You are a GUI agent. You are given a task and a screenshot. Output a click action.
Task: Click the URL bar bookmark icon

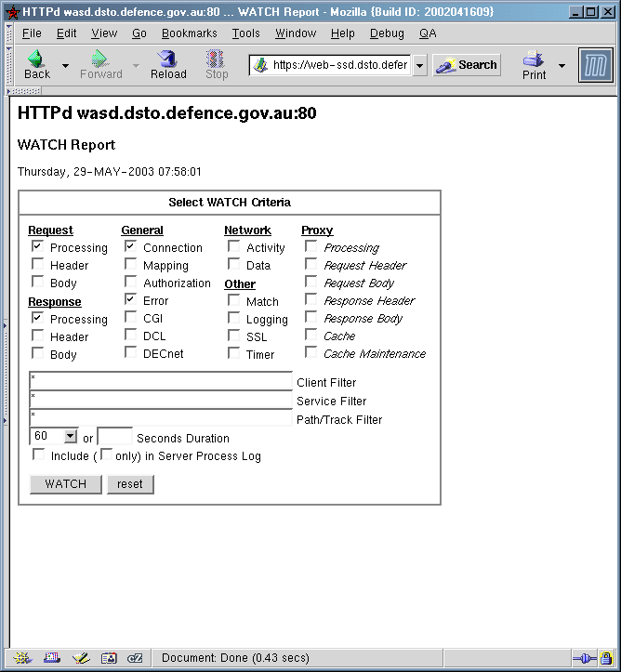[x=260, y=65]
